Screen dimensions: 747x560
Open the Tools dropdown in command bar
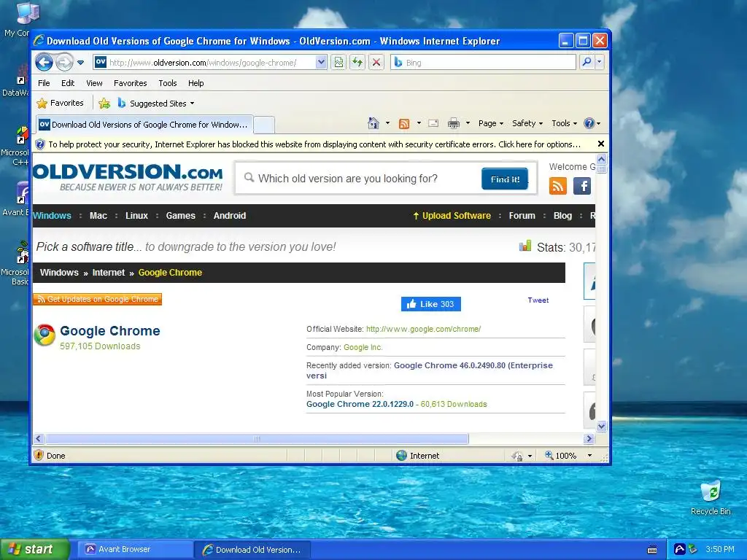[x=564, y=123]
